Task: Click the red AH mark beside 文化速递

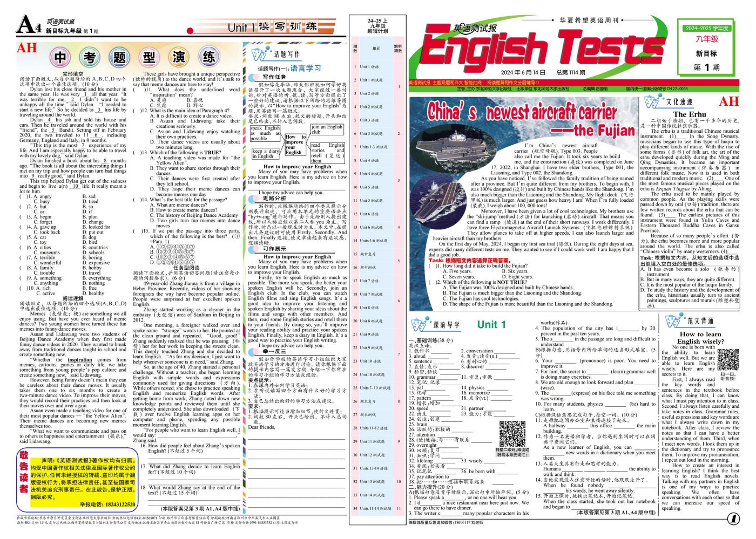Action: [x=728, y=101]
